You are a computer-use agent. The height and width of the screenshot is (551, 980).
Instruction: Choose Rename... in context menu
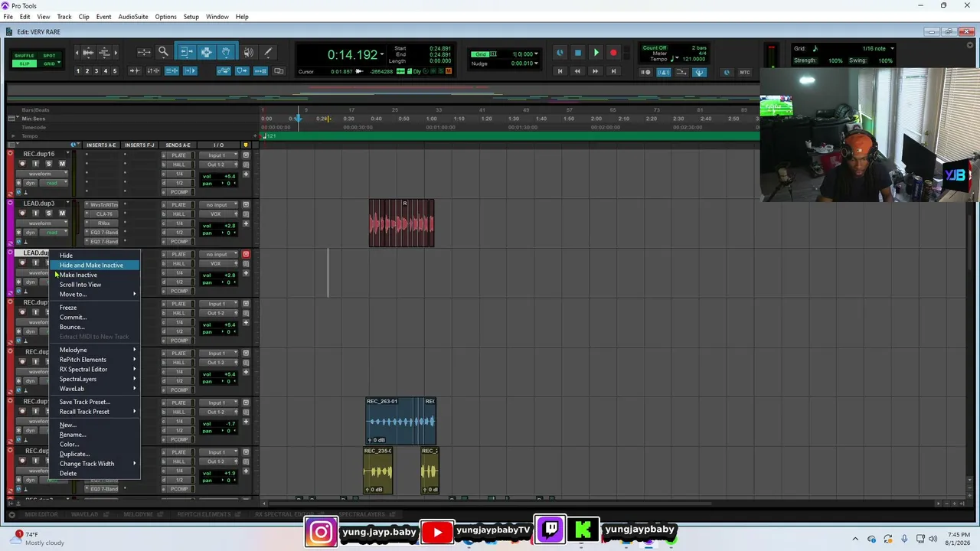(x=95, y=435)
